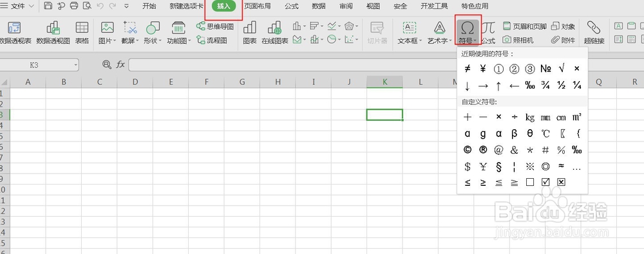Viewport: 644px width, 254px height.
Task: Switch to the 数据 Data tab
Action: pyautogui.click(x=319, y=6)
